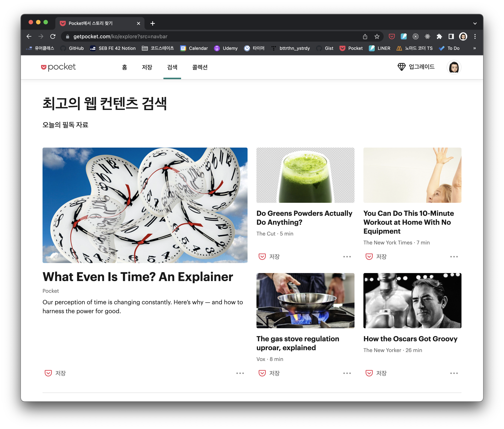This screenshot has width=504, height=429.
Task: Open the 타이머 bookmark
Action: point(254,48)
